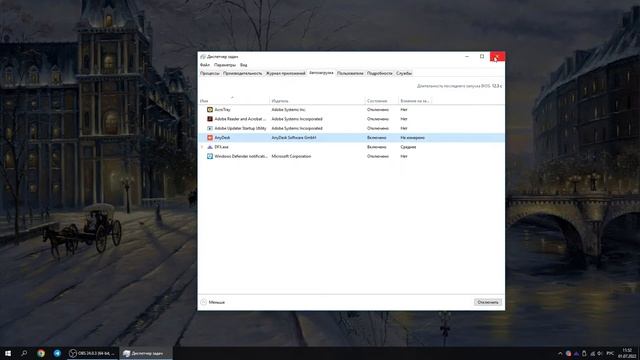Viewport: 640px width, 360px height.
Task: Select 'Windows Defender notification' row name
Action: click(241, 156)
